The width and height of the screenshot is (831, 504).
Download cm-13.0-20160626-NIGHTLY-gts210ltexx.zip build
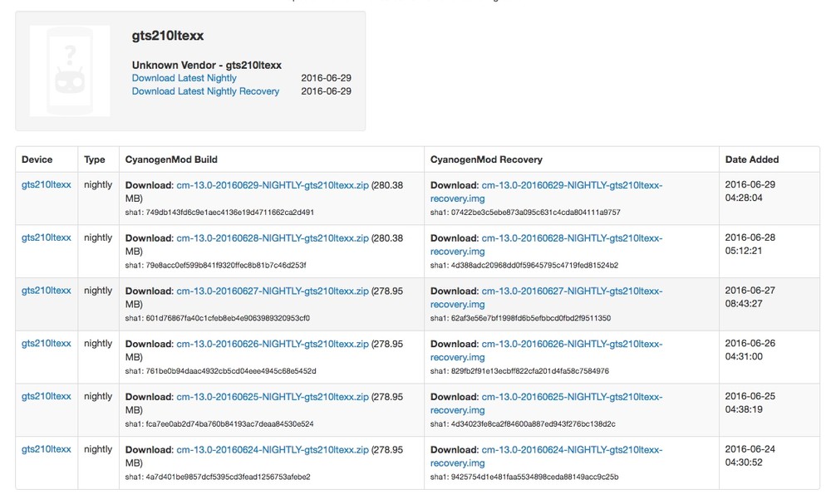pyautogui.click(x=273, y=344)
